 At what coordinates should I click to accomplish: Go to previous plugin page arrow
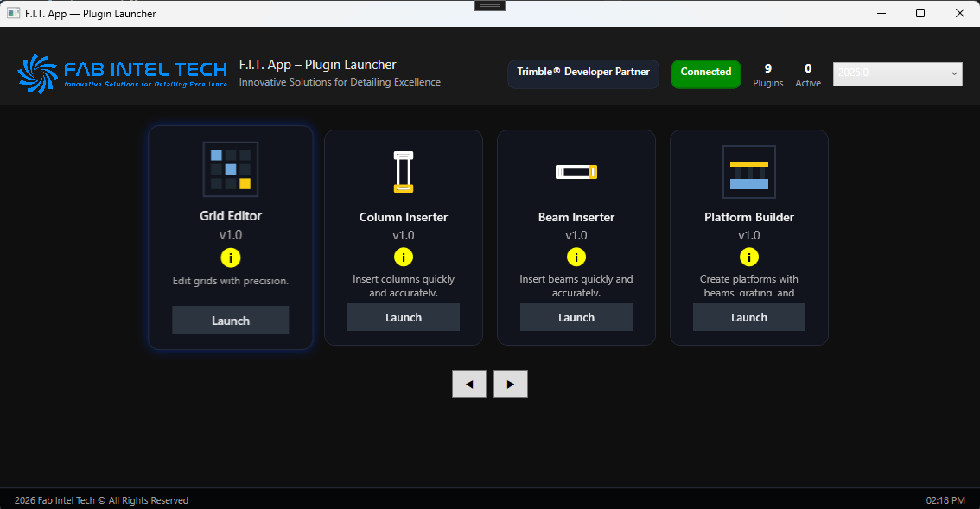pos(469,384)
